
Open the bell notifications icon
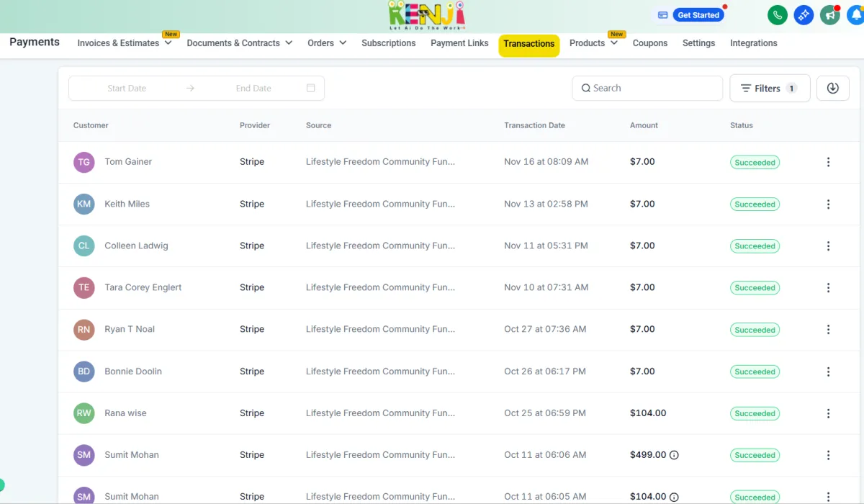(855, 14)
